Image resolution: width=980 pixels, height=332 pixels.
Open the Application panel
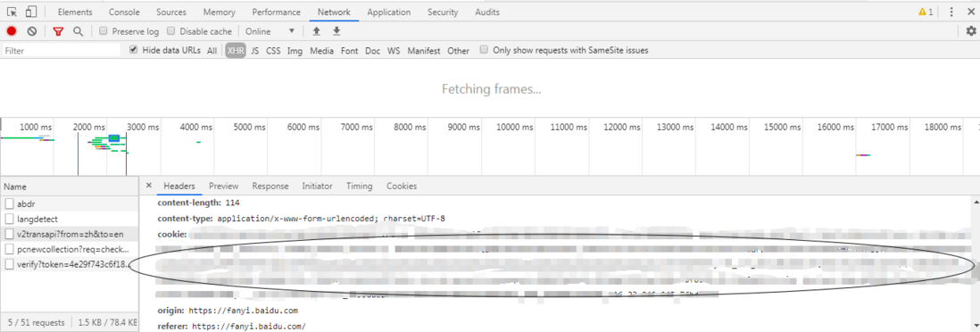389,12
